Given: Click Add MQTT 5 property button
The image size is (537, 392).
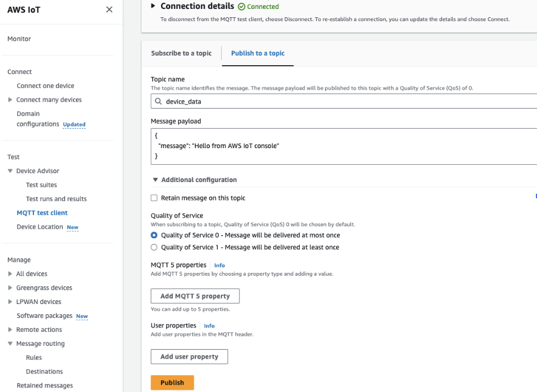Looking at the screenshot, I should [x=195, y=296].
